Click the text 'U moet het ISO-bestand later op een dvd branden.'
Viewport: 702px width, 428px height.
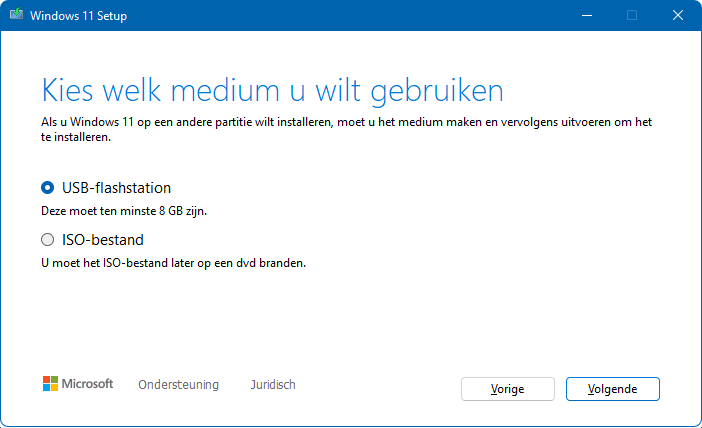pyautogui.click(x=173, y=263)
